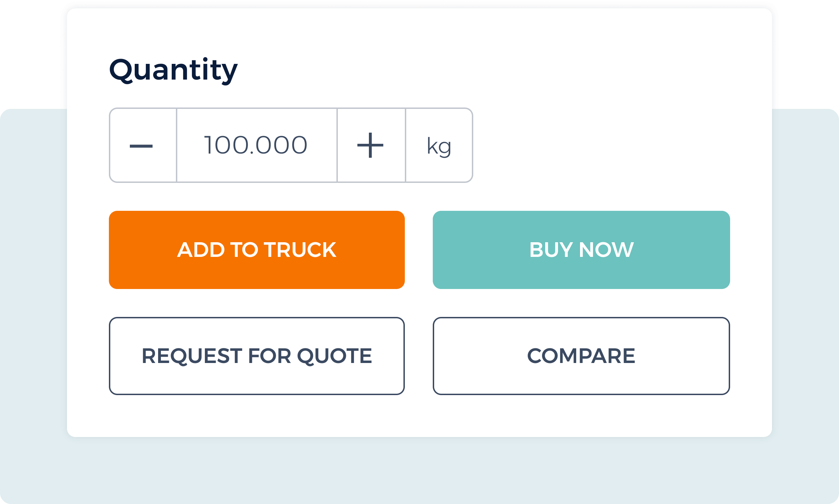839x504 pixels.
Task: Select the quantity value showing 100.000
Action: pos(257,145)
